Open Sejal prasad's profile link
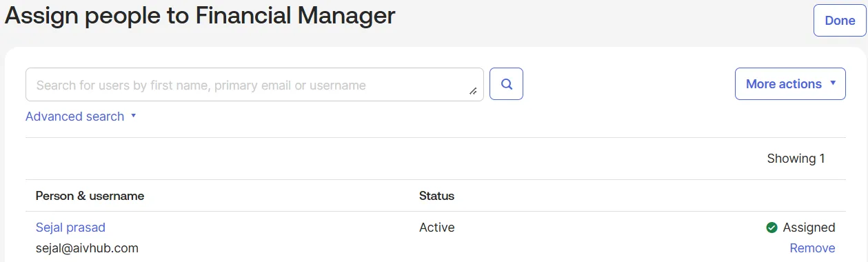 pos(70,228)
